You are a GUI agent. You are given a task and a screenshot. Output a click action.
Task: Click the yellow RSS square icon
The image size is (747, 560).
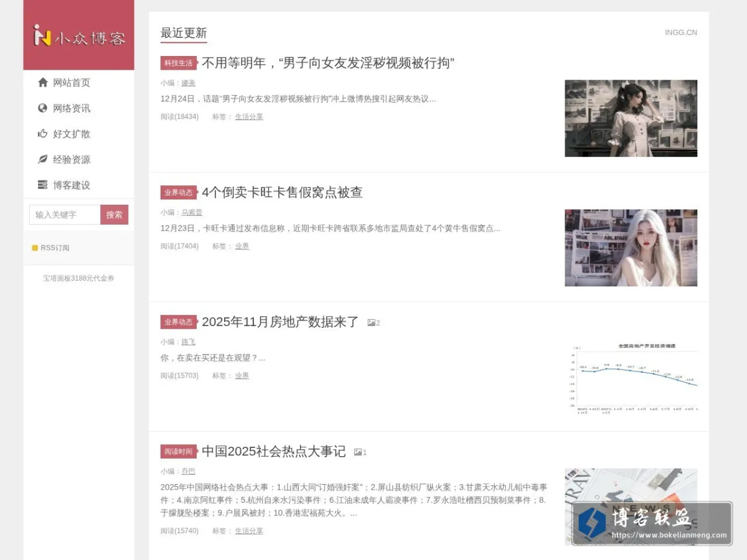coord(35,248)
